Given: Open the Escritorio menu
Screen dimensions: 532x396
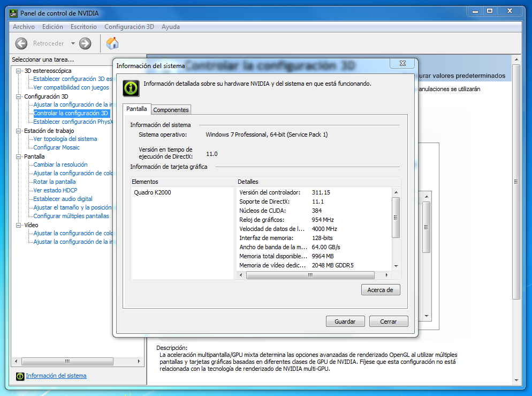Looking at the screenshot, I should pos(83,27).
